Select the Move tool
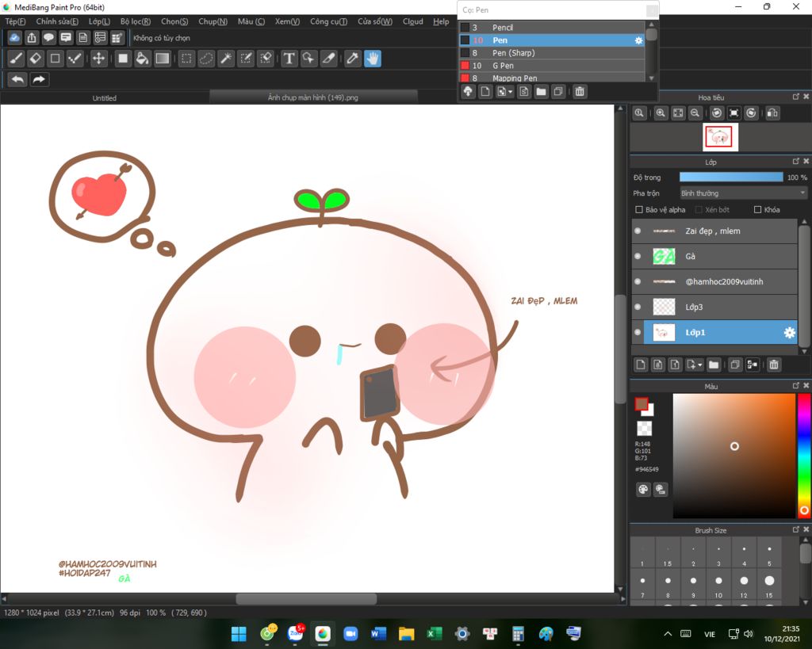 point(98,59)
